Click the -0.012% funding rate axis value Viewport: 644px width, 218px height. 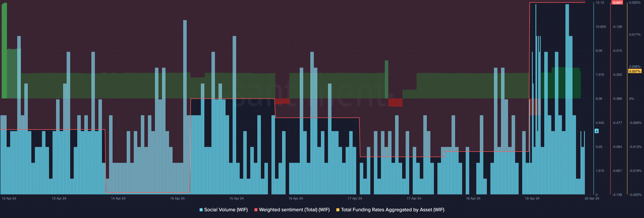pos(635,147)
